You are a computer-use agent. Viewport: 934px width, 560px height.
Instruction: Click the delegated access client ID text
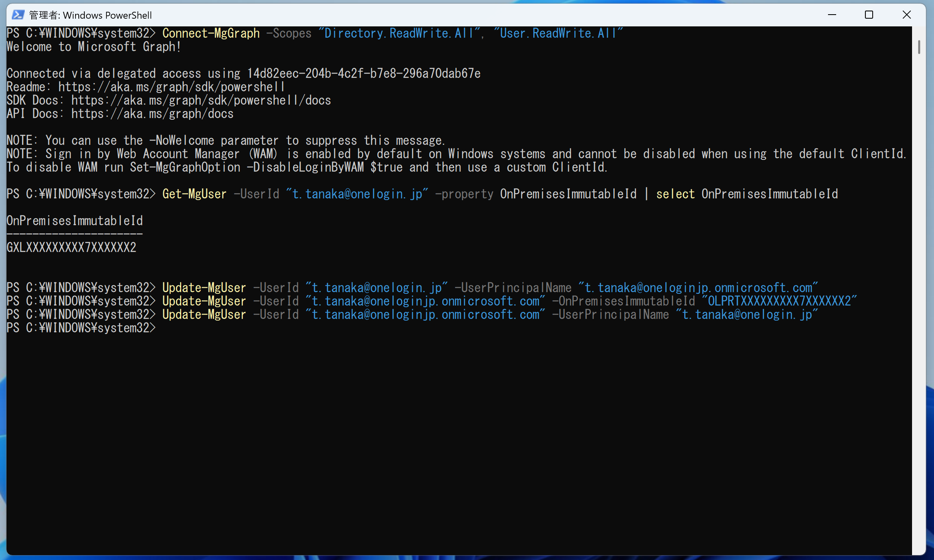point(364,73)
